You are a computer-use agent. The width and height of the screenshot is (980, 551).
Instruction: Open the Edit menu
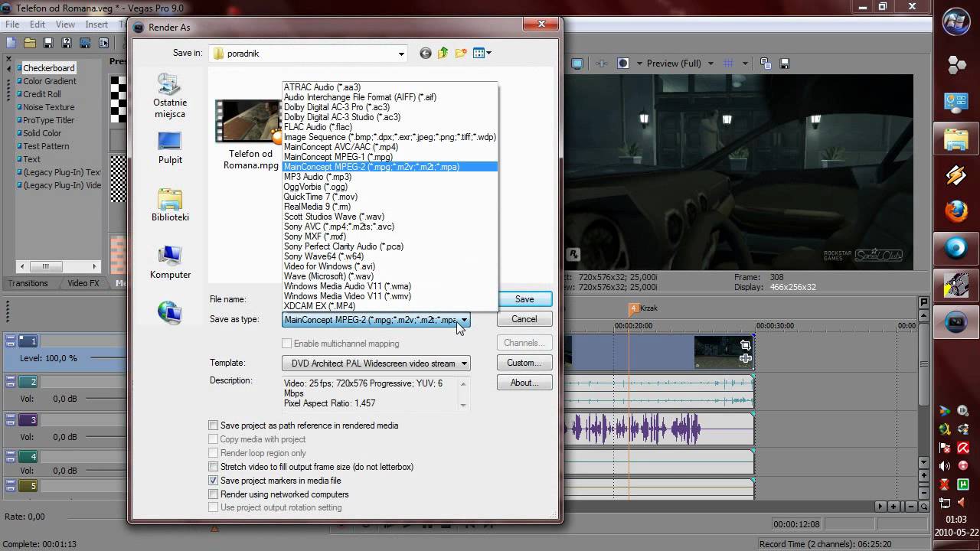[x=38, y=24]
